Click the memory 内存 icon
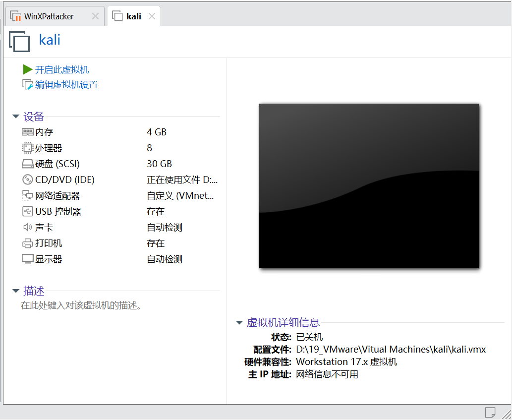The width and height of the screenshot is (512, 420). 28,132
